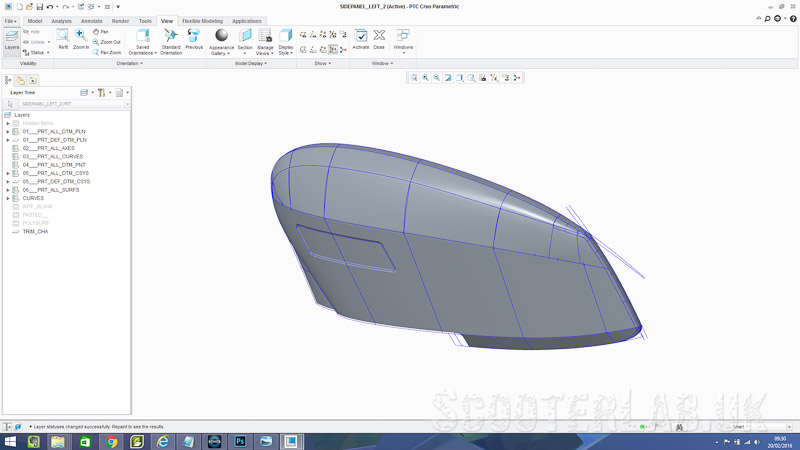The width and height of the screenshot is (800, 450).
Task: Select the TRIM_CHA layer
Action: click(35, 232)
